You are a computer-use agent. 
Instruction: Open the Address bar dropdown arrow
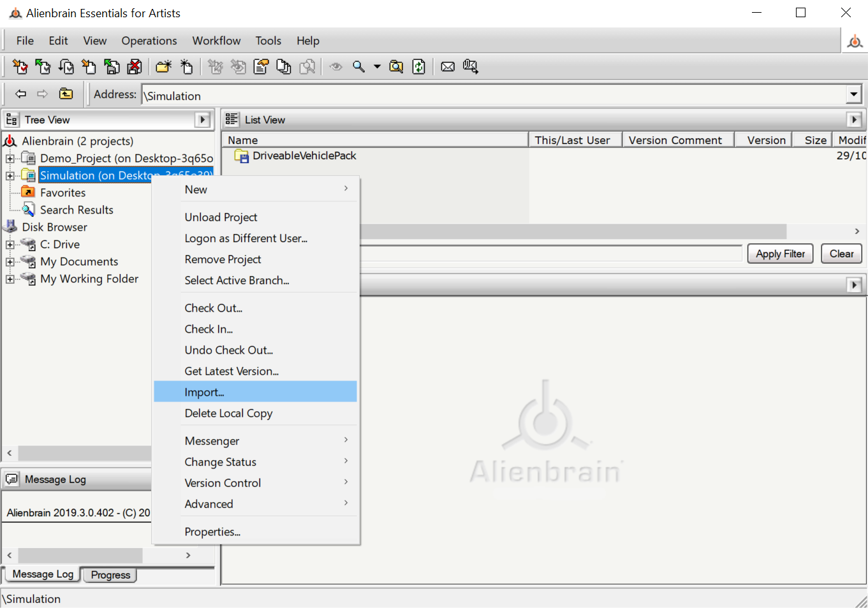[854, 95]
